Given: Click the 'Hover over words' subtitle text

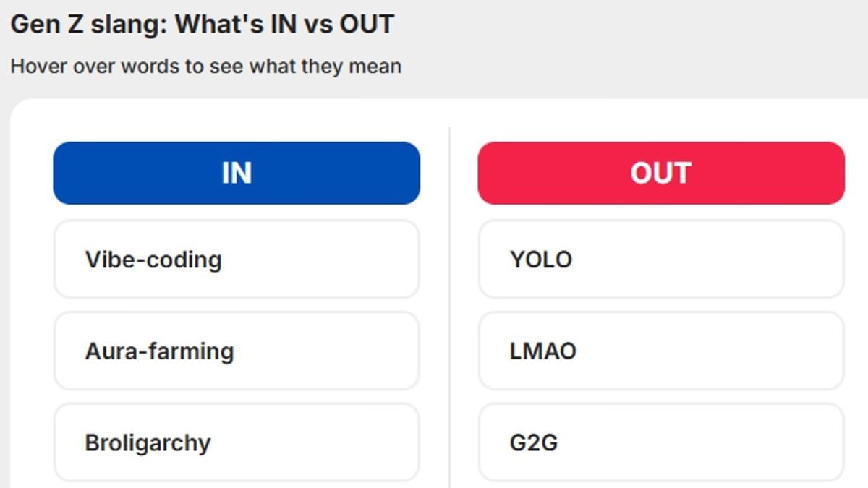Looking at the screenshot, I should coord(205,67).
